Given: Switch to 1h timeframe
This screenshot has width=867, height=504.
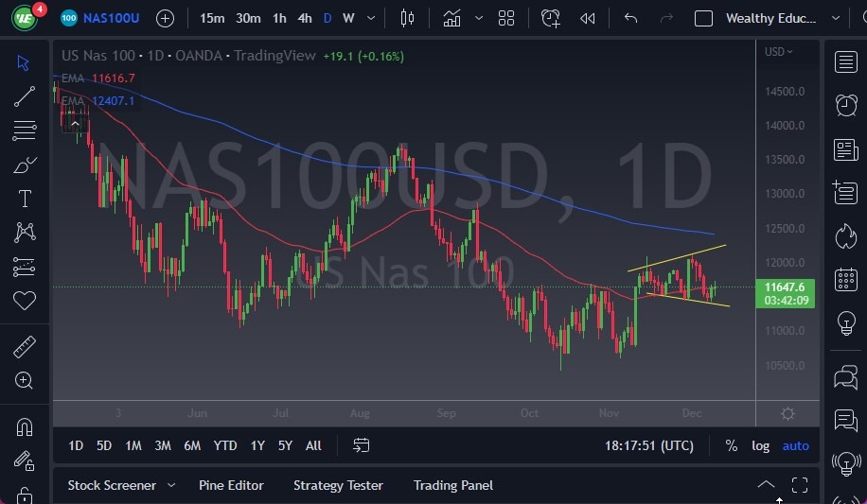Looking at the screenshot, I should coord(280,18).
